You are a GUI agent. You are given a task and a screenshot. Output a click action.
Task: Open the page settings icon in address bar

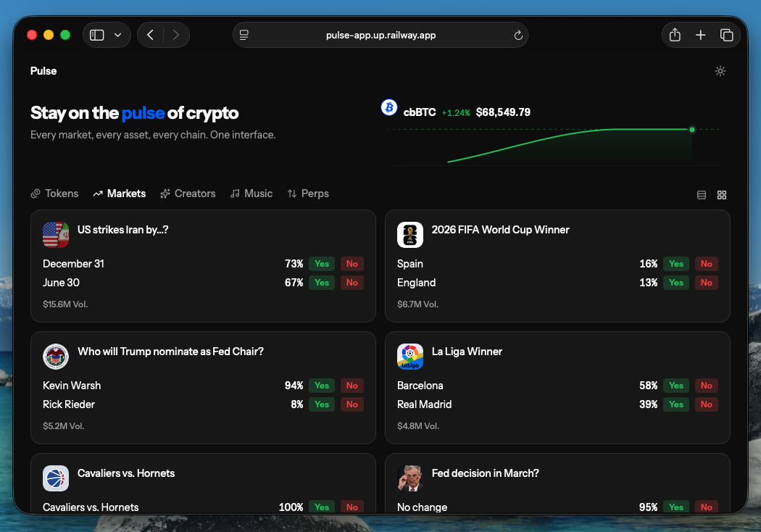(244, 35)
